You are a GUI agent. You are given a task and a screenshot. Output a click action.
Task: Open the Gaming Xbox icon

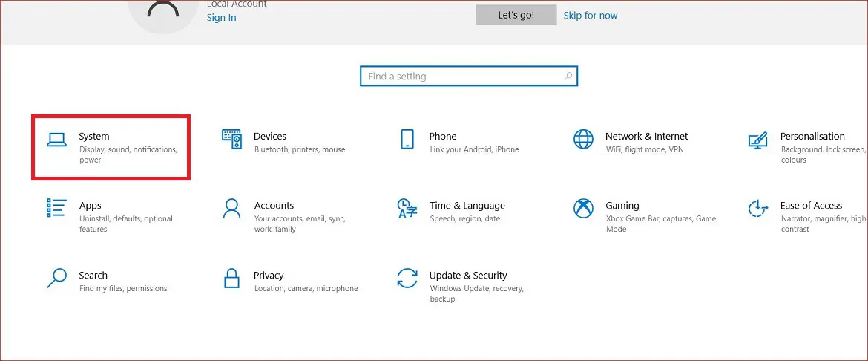(583, 209)
